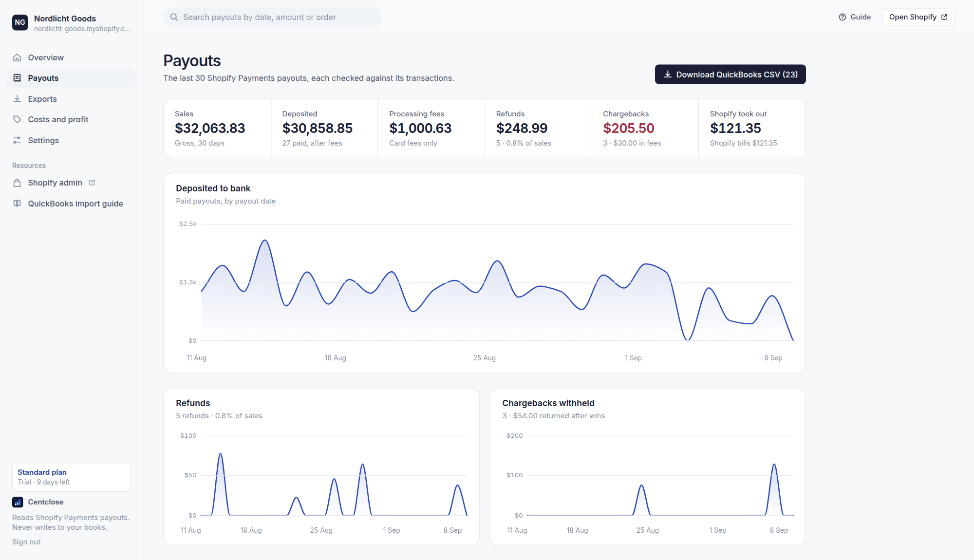Open the Guide link
The image size is (974, 560).
click(855, 17)
